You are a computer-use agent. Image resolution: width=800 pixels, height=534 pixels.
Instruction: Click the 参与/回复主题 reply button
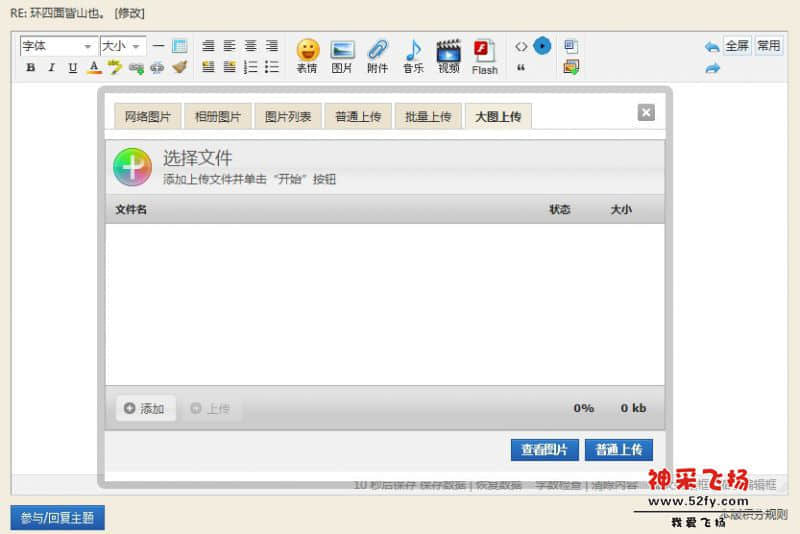tap(57, 518)
